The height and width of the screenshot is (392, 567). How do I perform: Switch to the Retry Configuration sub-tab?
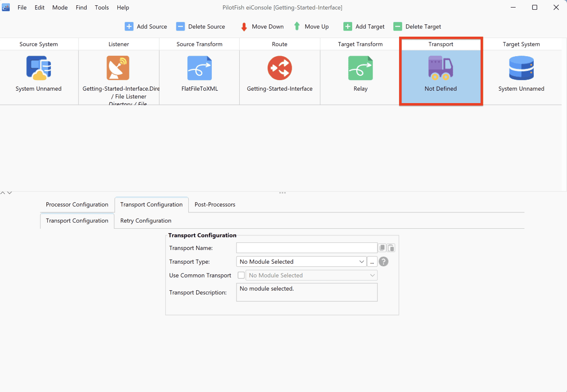pyautogui.click(x=146, y=221)
